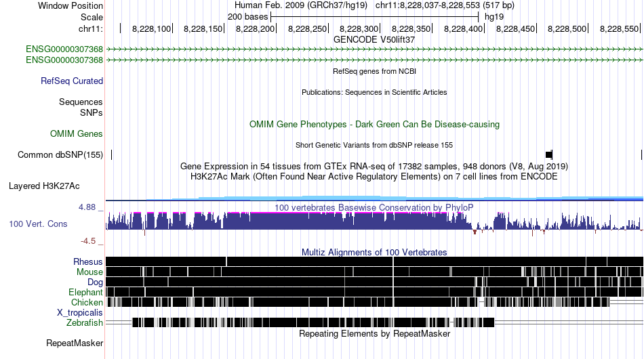
Task: Click the Common dbSNP(155) track label
Action: [x=60, y=154]
